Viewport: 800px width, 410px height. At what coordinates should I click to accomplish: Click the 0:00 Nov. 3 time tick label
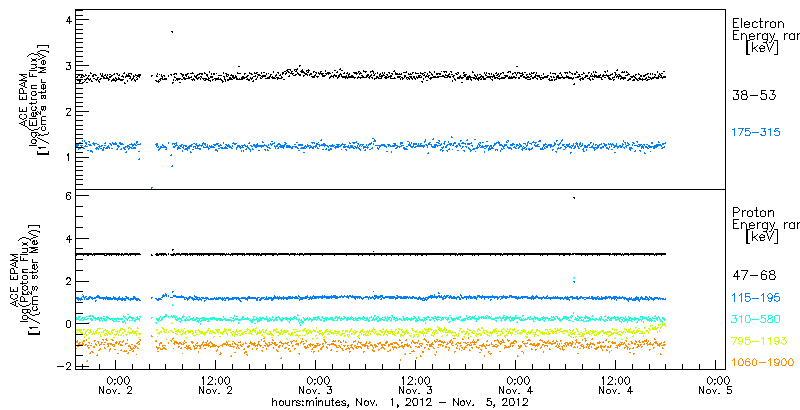tap(317, 386)
